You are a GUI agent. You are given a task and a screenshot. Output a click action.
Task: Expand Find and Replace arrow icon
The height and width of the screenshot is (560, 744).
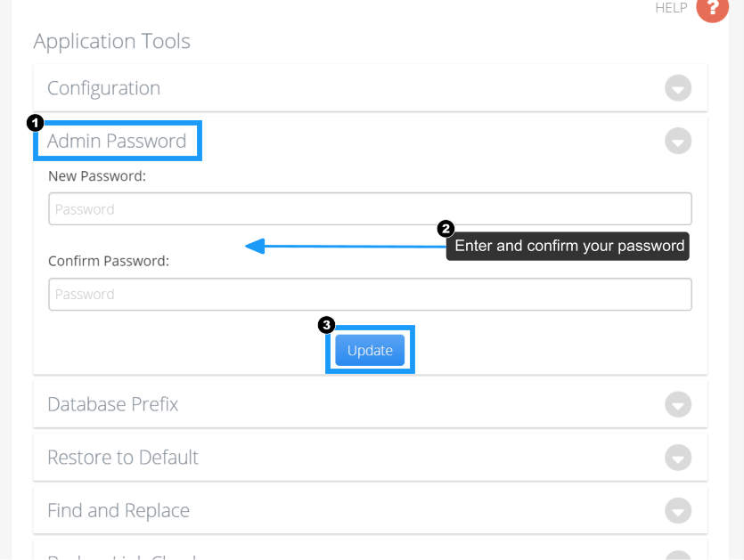(x=678, y=511)
